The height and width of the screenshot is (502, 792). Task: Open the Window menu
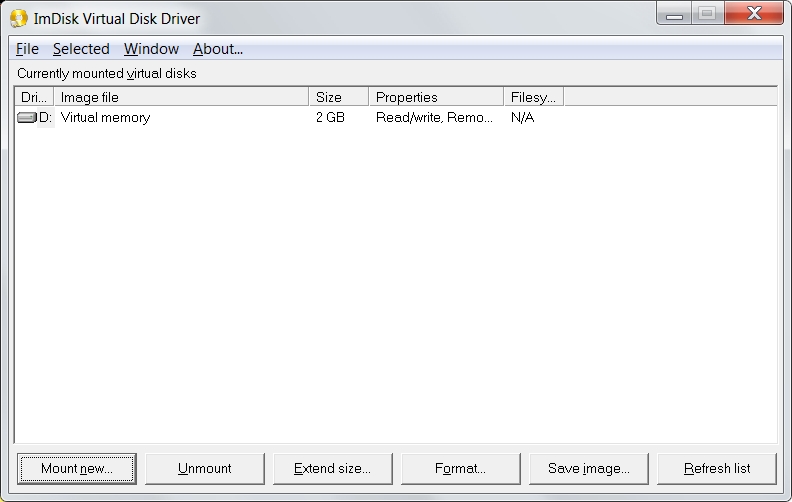(152, 49)
